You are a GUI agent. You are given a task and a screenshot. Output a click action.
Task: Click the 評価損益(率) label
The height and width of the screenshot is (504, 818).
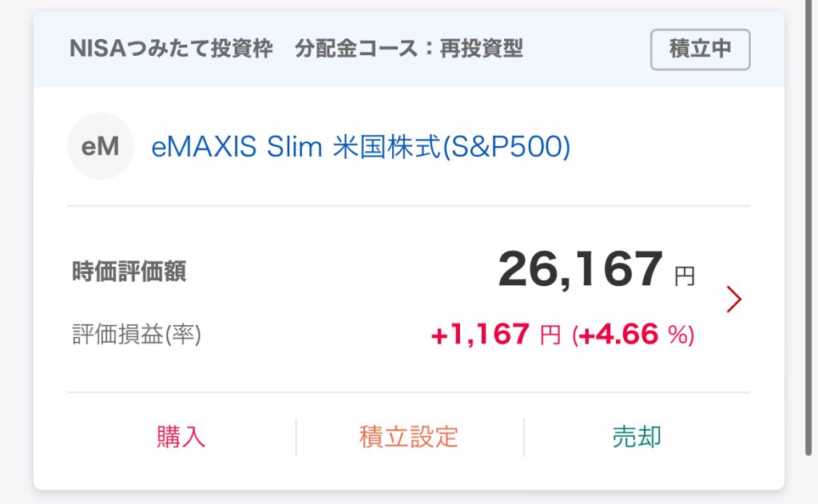137,335
